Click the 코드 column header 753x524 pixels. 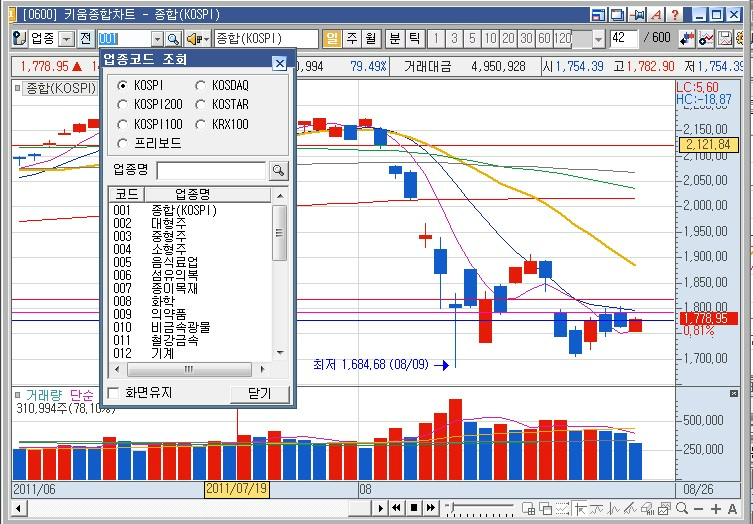click(127, 194)
